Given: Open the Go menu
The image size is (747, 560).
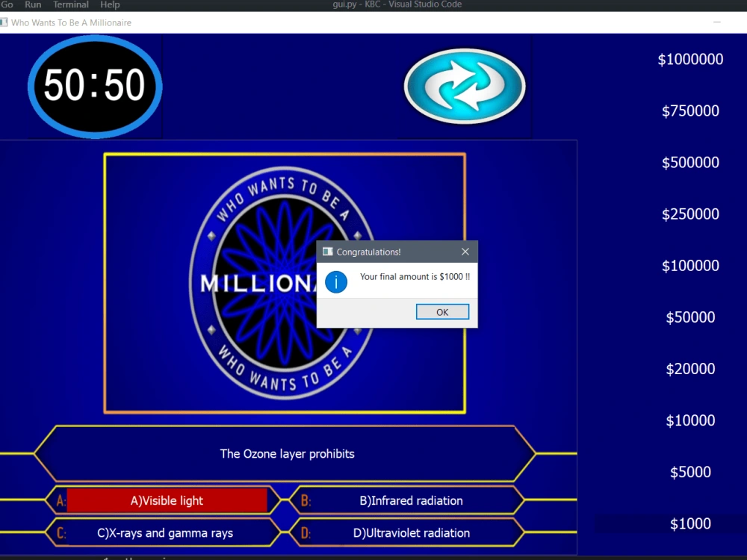Looking at the screenshot, I should click(7, 4).
